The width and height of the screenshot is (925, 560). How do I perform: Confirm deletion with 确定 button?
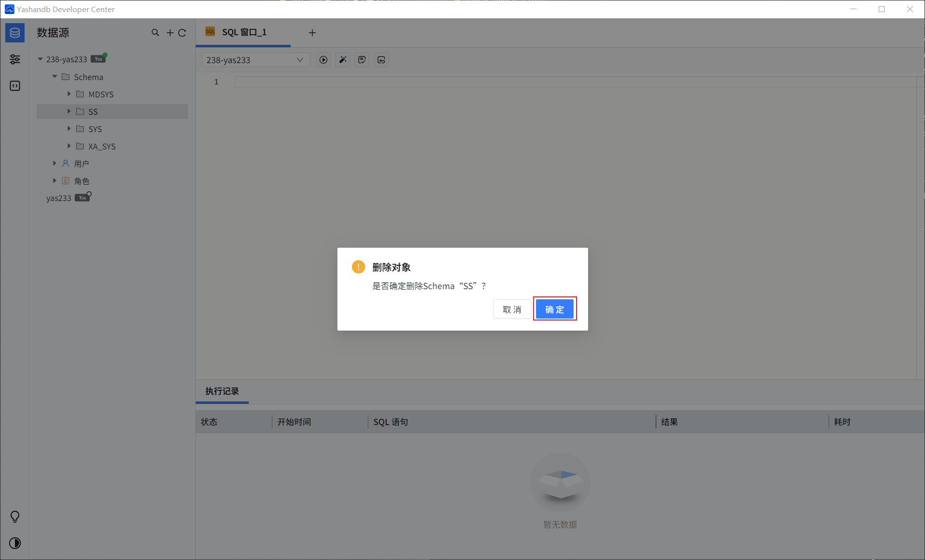tap(554, 309)
